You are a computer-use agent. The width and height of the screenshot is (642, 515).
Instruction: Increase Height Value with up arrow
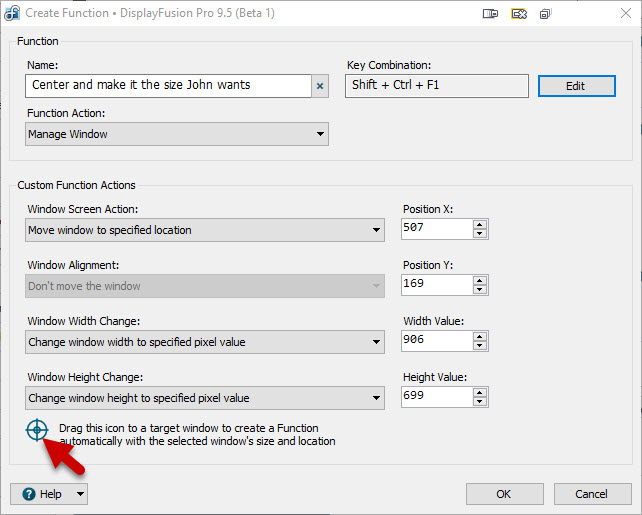point(480,393)
